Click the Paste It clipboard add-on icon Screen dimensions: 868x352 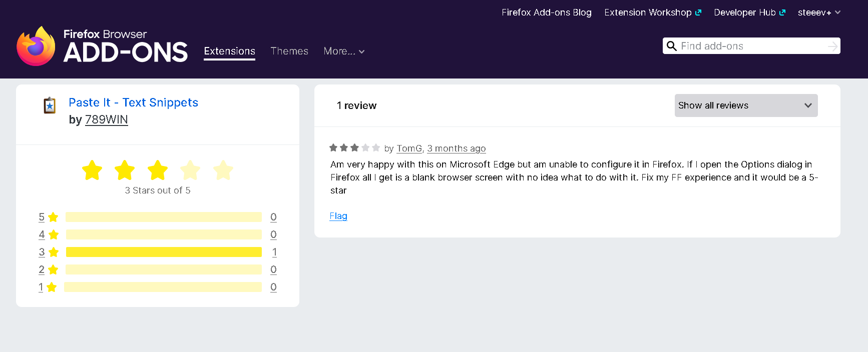point(50,105)
